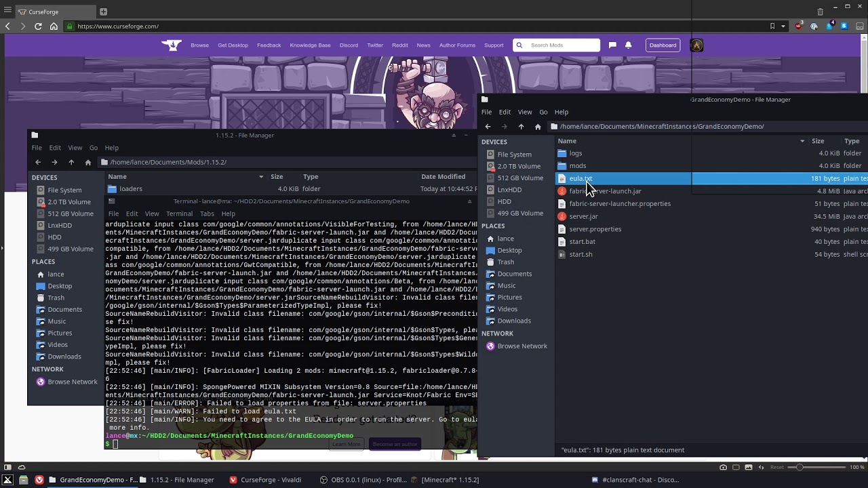The width and height of the screenshot is (868, 488).
Task: Click the browser address bar URL
Action: click(118, 26)
